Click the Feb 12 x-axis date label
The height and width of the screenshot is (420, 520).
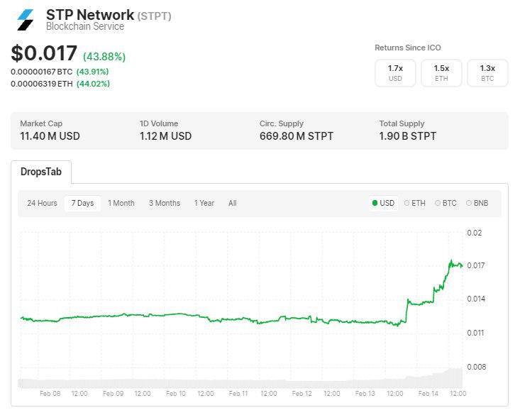point(302,394)
